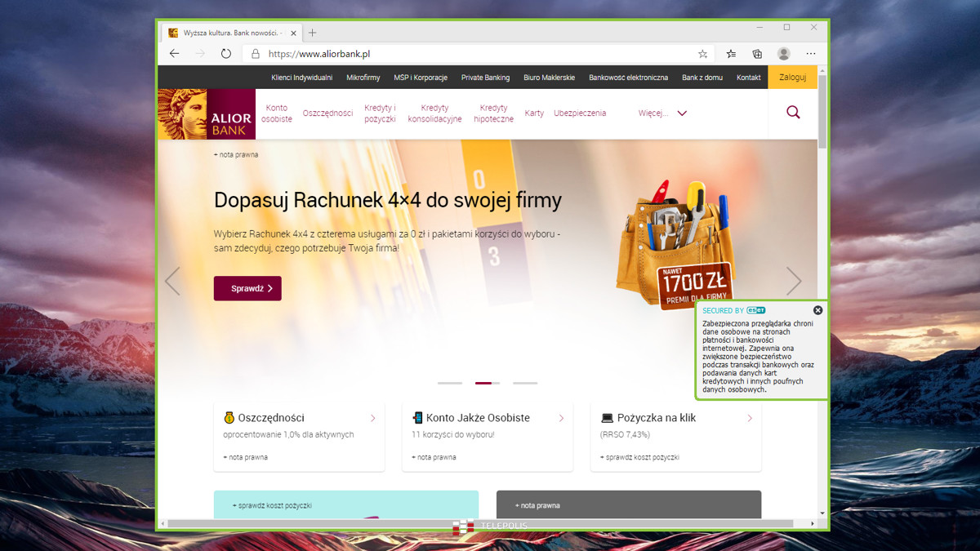The width and height of the screenshot is (980, 551).
Task: Close the ESET secured browser popup
Action: pos(817,310)
